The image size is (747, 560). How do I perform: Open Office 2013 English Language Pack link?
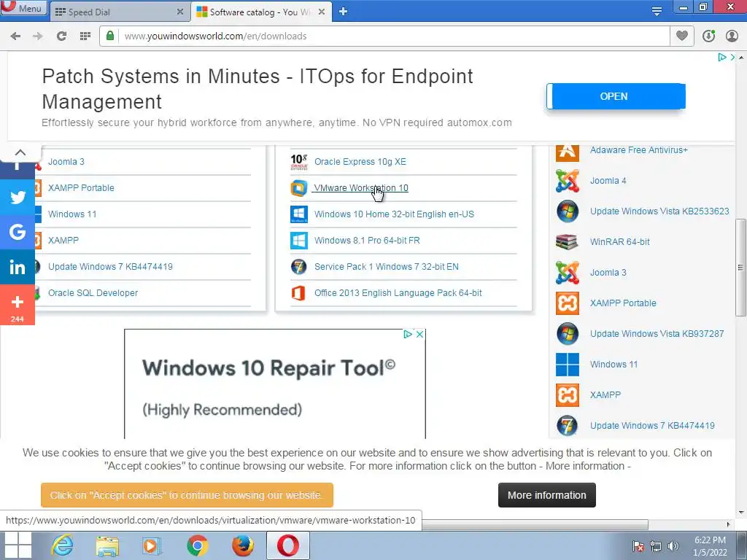point(398,293)
